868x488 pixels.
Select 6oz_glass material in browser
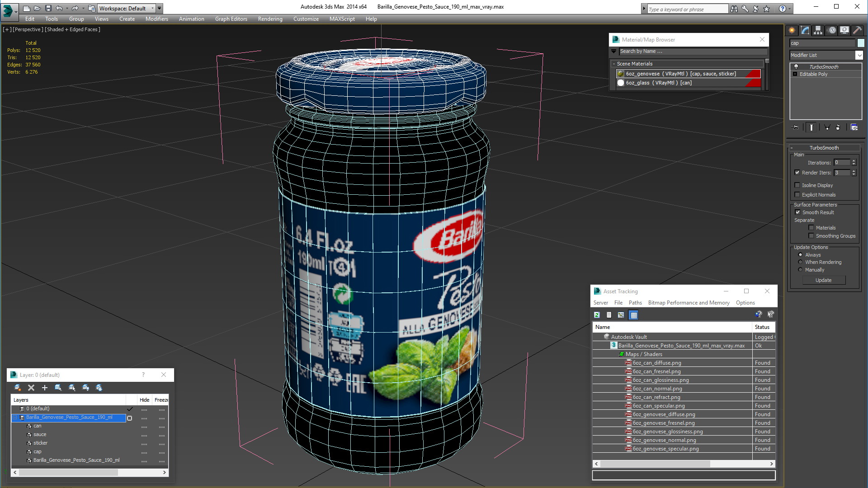[688, 83]
